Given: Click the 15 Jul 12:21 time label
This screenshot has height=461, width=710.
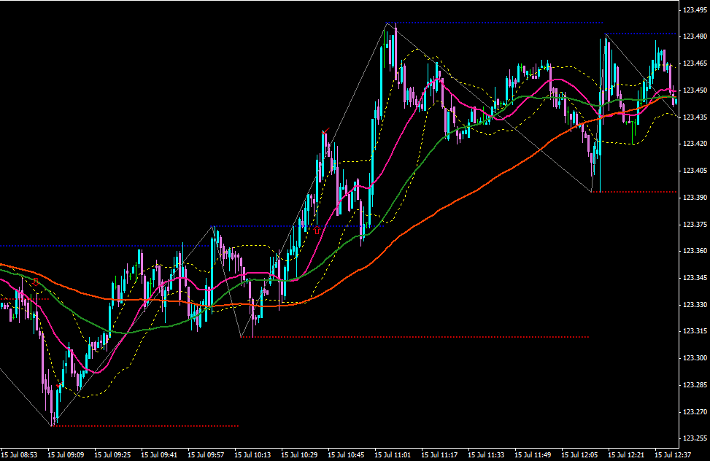Looking at the screenshot, I should pyautogui.click(x=626, y=454).
